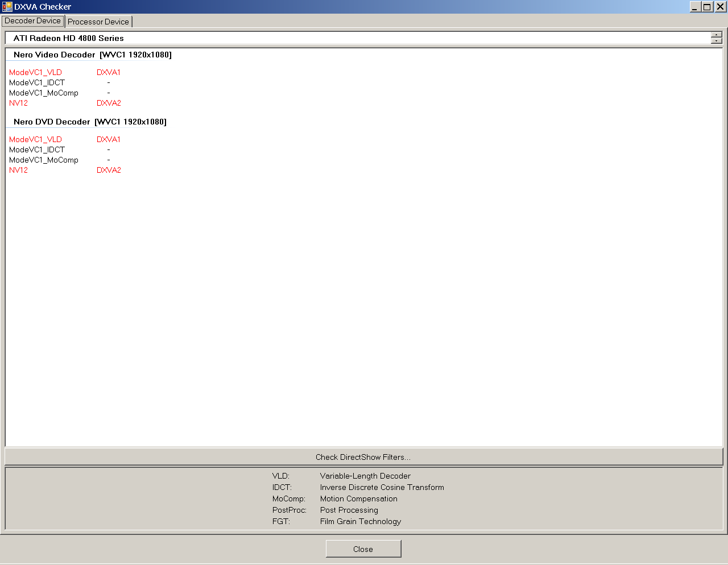Image resolution: width=728 pixels, height=565 pixels.
Task: Click the MoComp: legend abbreviation
Action: (289, 498)
